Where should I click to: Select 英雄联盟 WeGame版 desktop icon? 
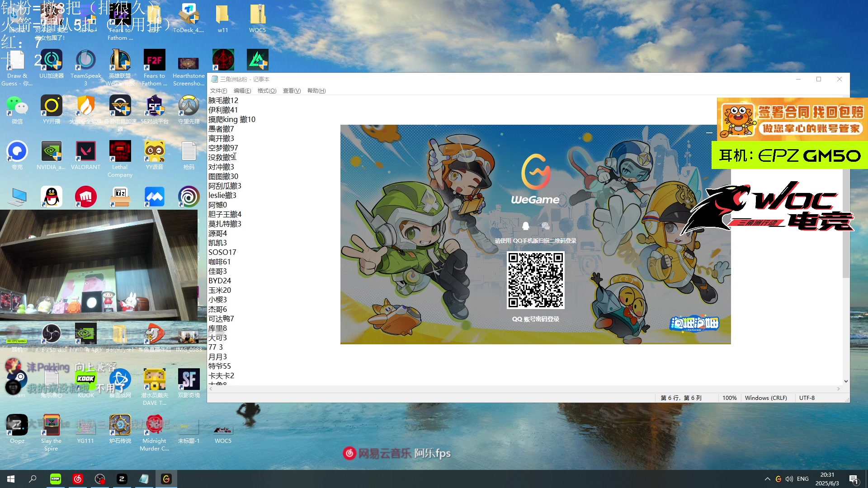click(x=120, y=68)
